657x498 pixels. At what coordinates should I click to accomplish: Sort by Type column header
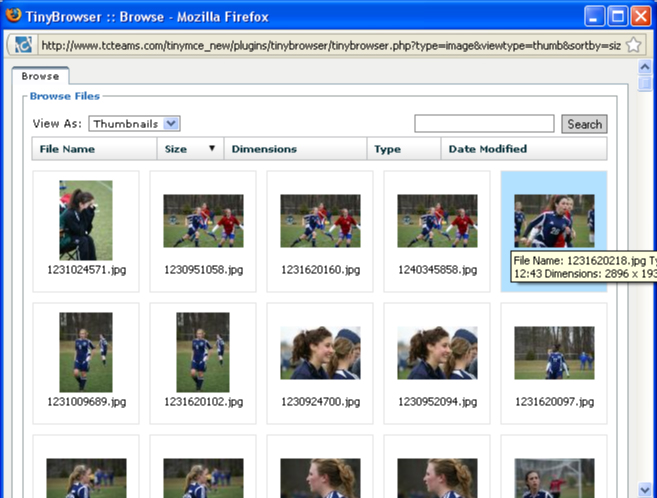[404, 149]
